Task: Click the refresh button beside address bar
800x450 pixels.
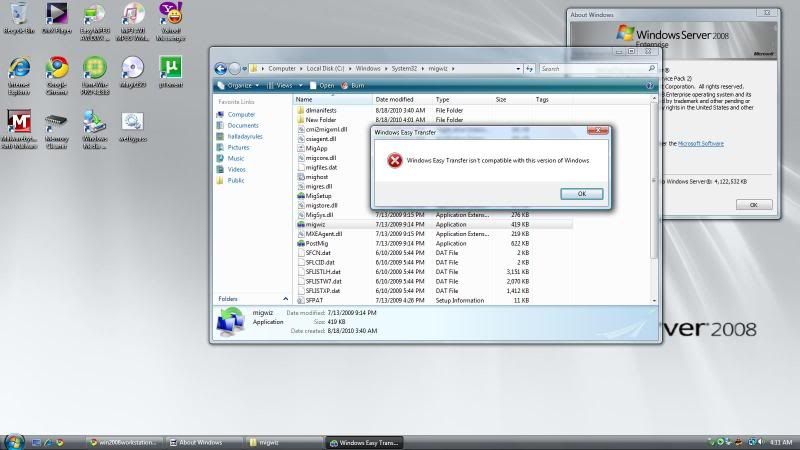Action: point(530,68)
